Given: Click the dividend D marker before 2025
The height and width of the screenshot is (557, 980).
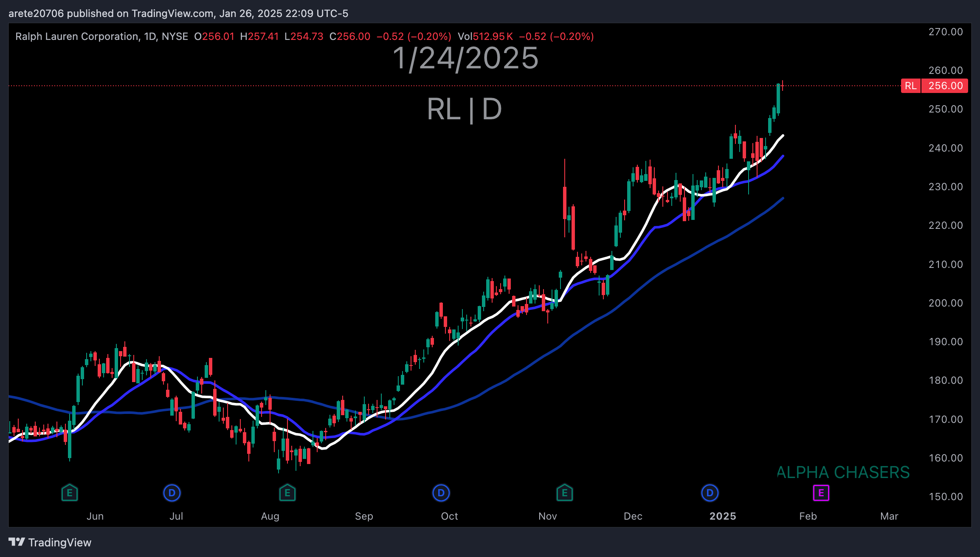Looking at the screenshot, I should [710, 493].
